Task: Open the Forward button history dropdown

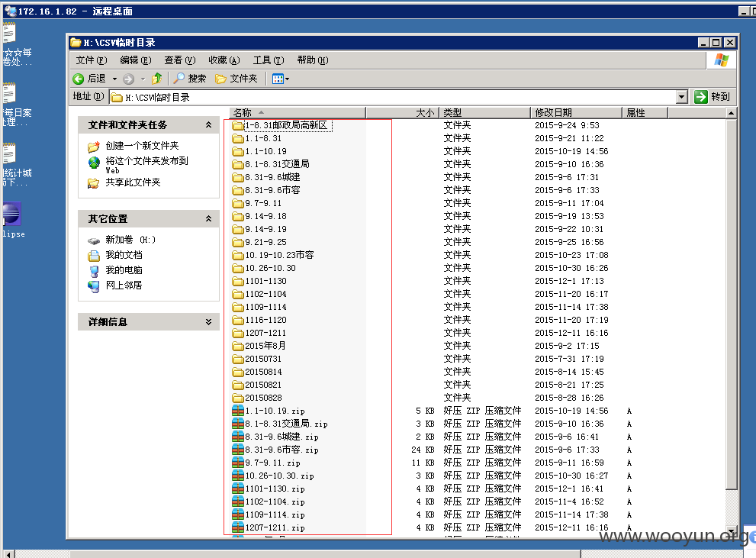Action: click(143, 79)
